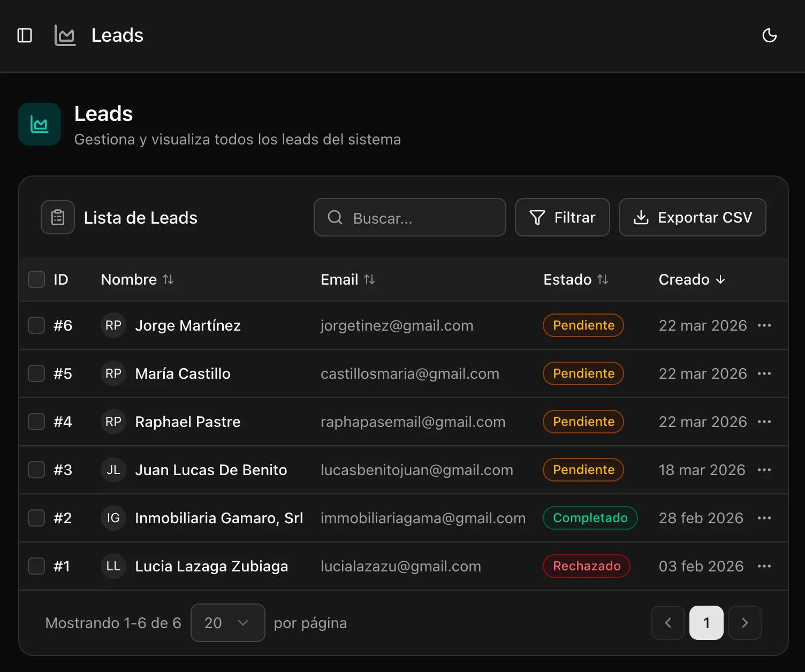Viewport: 805px width, 672px height.
Task: Toggle the select-all checkbox in the header row
Action: tap(36, 279)
